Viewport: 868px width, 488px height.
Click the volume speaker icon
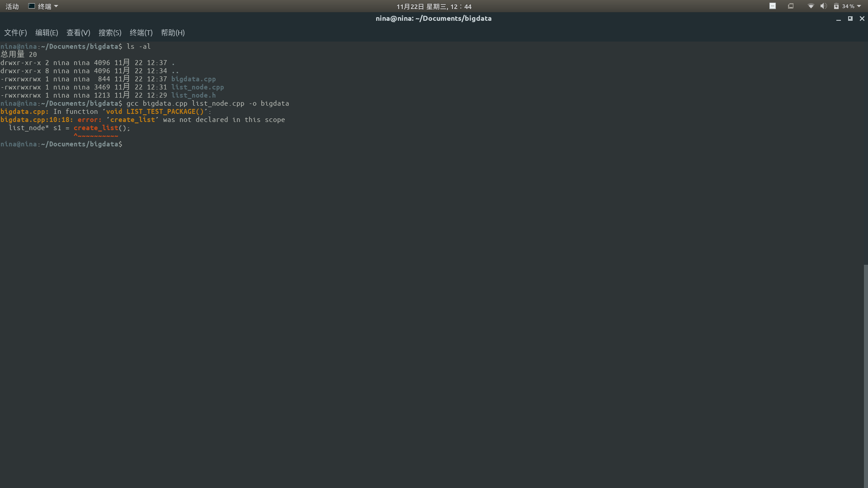(823, 6)
